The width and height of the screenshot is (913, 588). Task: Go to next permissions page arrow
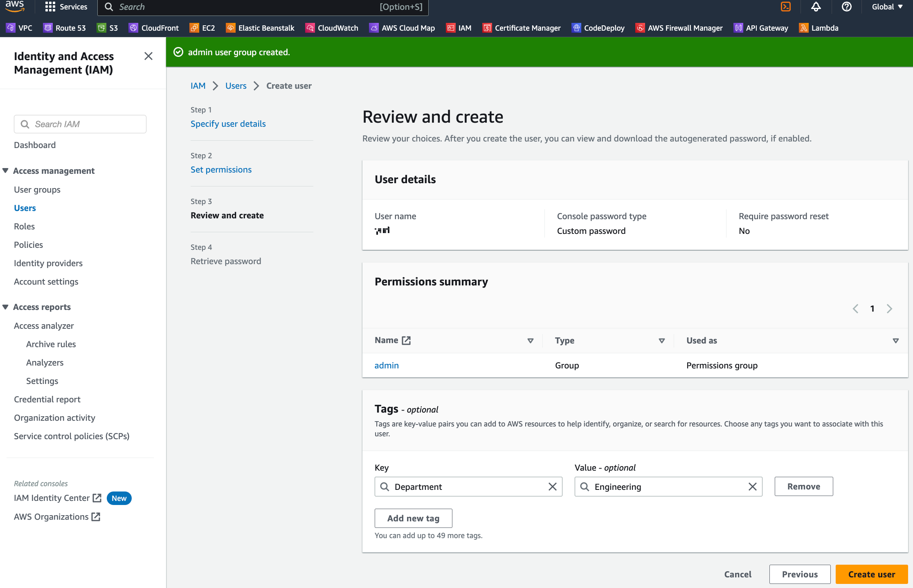coord(889,308)
